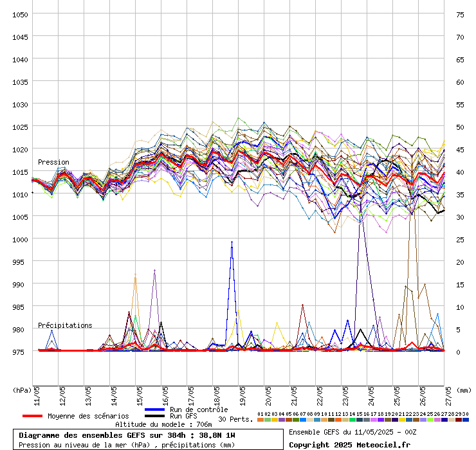Pick perturbation 18 violet legend swatch
The width and height of the screenshot is (476, 450).
pos(381,420)
